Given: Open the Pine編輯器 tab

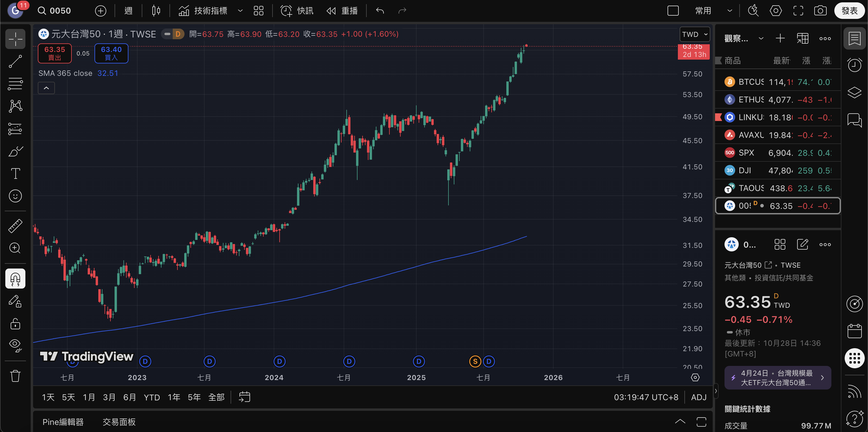Looking at the screenshot, I should (63, 422).
